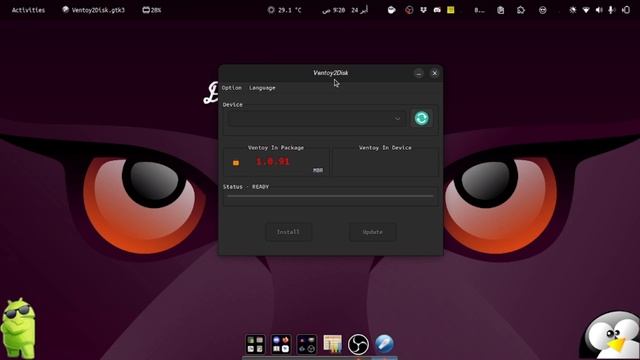Click the Caffeine cup tray icon
This screenshot has height=360, width=640.
pos(391,10)
